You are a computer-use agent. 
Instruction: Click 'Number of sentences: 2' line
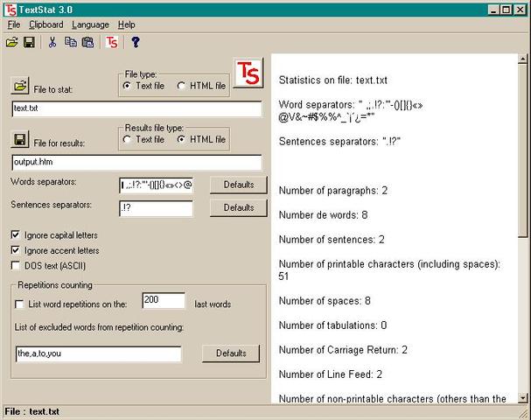pyautogui.click(x=332, y=240)
